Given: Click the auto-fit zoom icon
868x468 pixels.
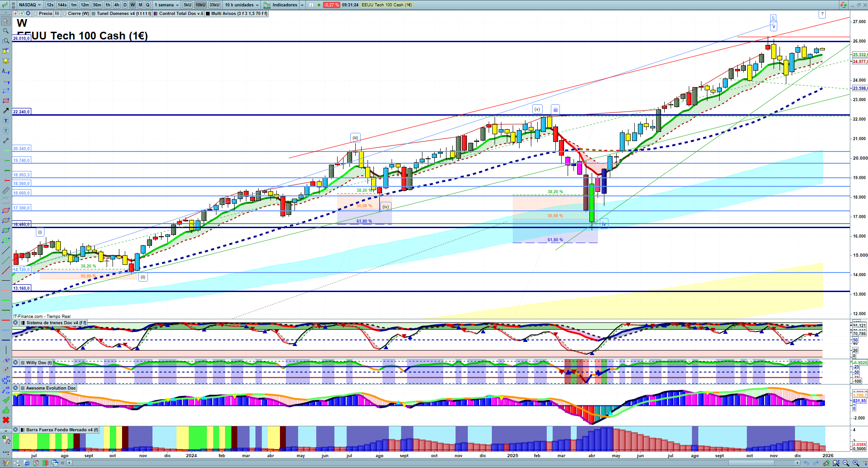Looking at the screenshot, I should click(836, 463).
